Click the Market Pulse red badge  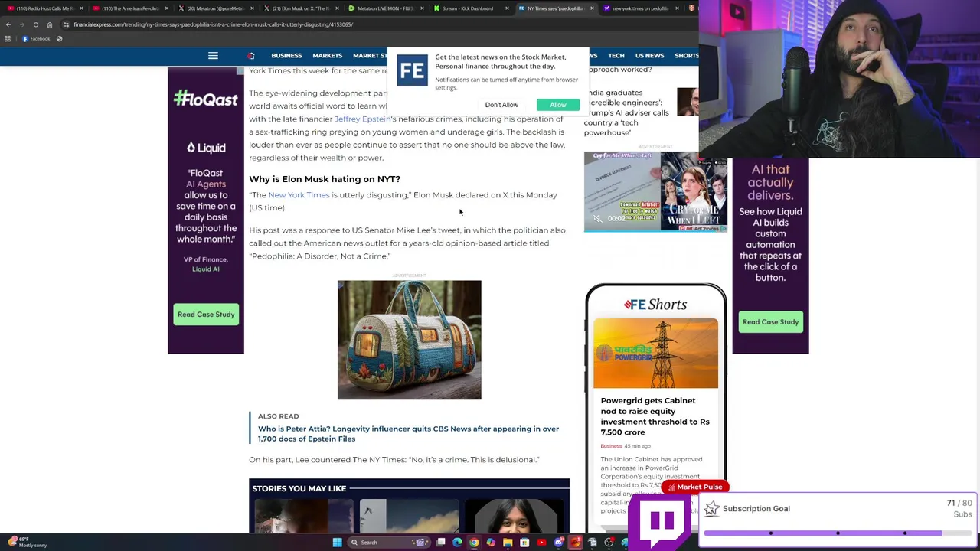click(x=694, y=487)
